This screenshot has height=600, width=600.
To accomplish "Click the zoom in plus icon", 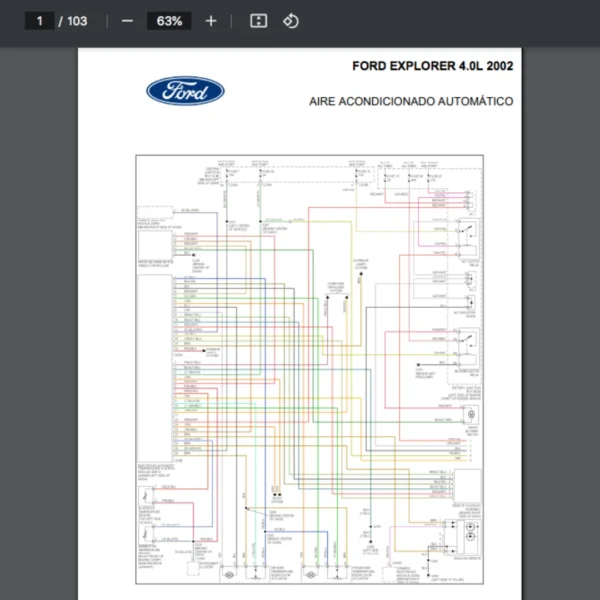I will [210, 21].
